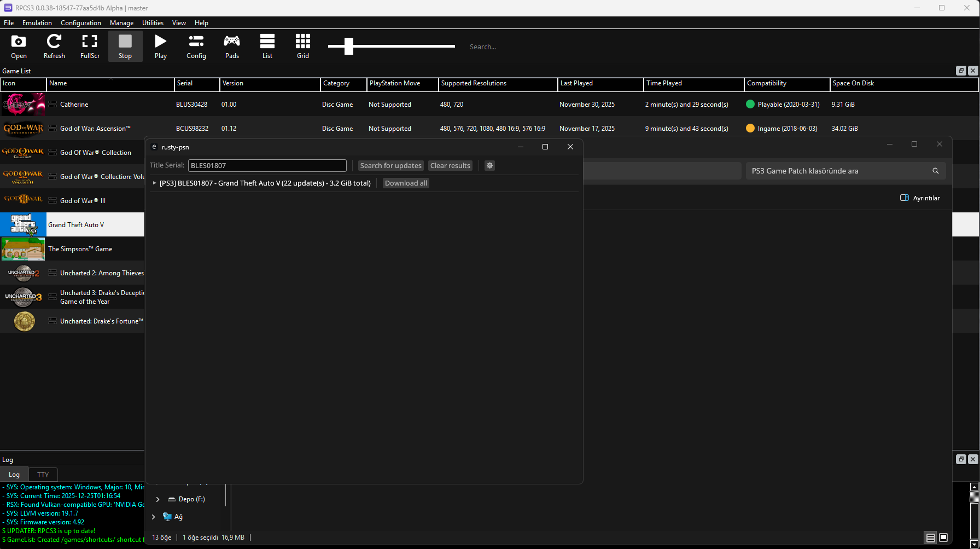Click the Title Serial input field

click(267, 165)
